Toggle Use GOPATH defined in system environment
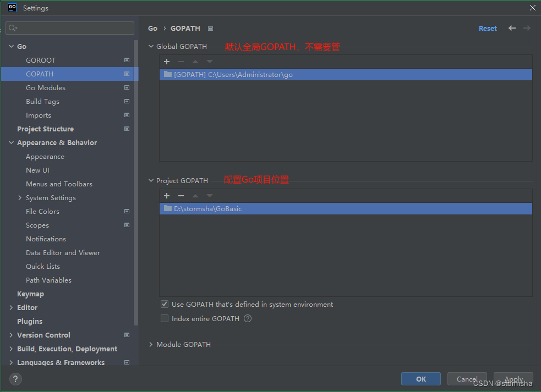Viewport: 541px width, 392px height. click(165, 304)
